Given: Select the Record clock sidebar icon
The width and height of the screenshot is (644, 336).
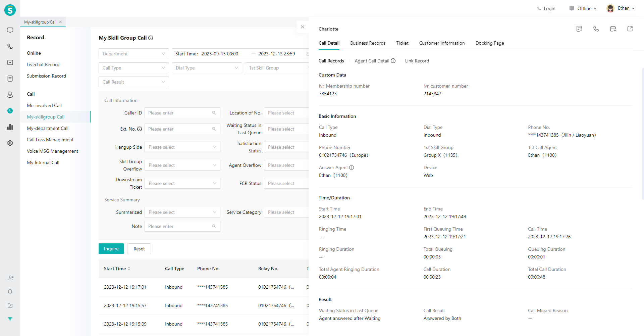Looking at the screenshot, I should [x=10, y=111].
